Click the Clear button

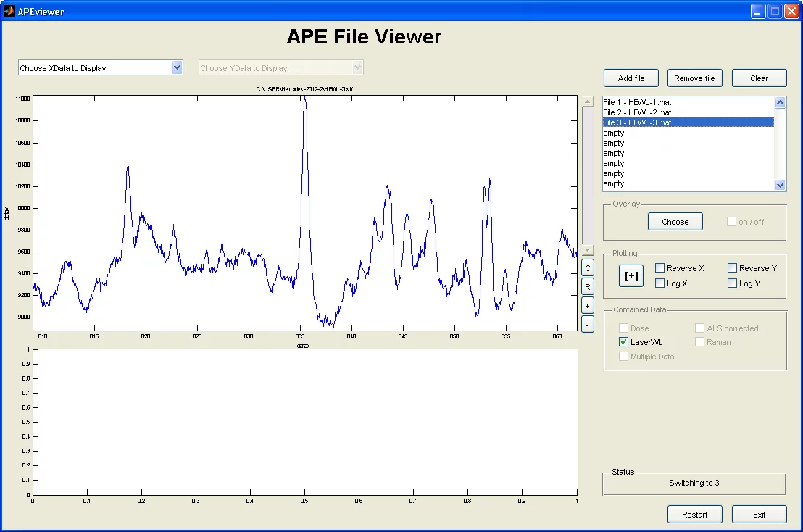pyautogui.click(x=759, y=78)
